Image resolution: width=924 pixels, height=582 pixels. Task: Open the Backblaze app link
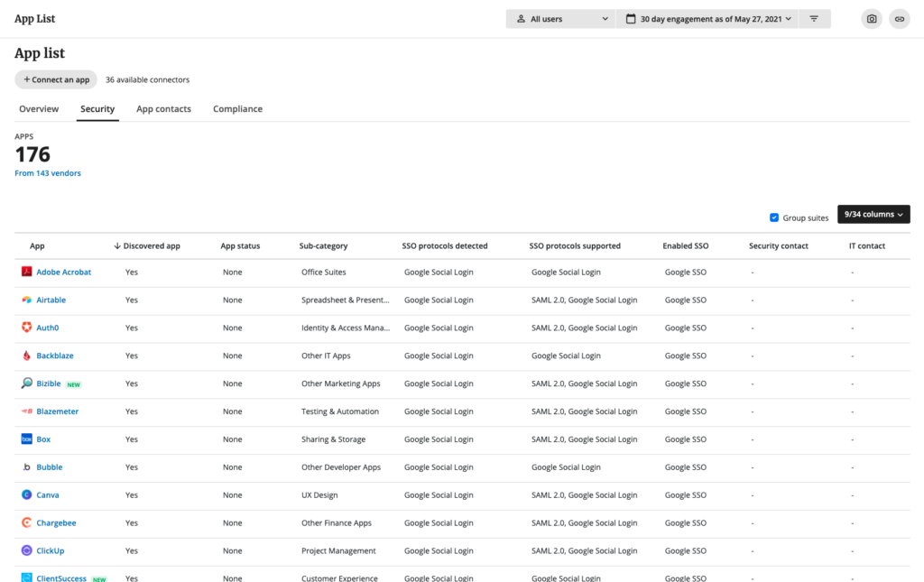[x=55, y=356]
